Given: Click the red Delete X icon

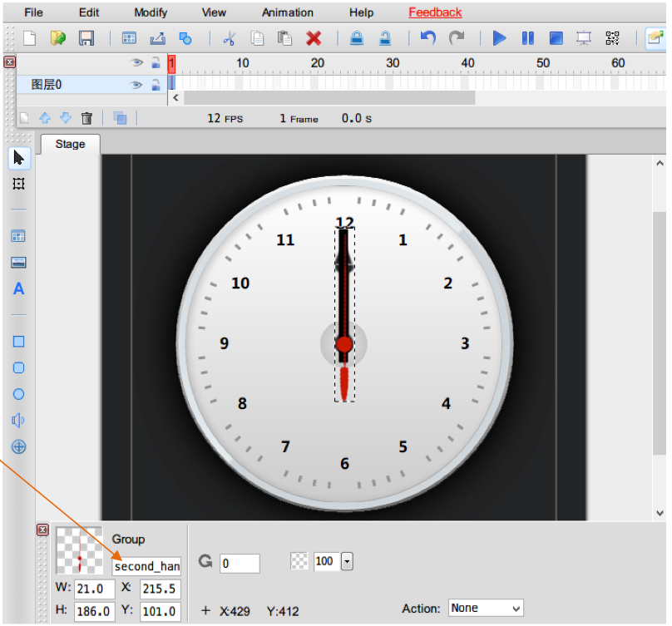Looking at the screenshot, I should (314, 38).
